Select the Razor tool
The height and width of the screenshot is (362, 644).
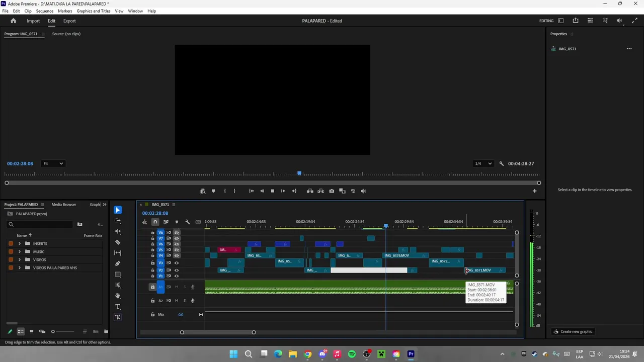[x=118, y=242]
